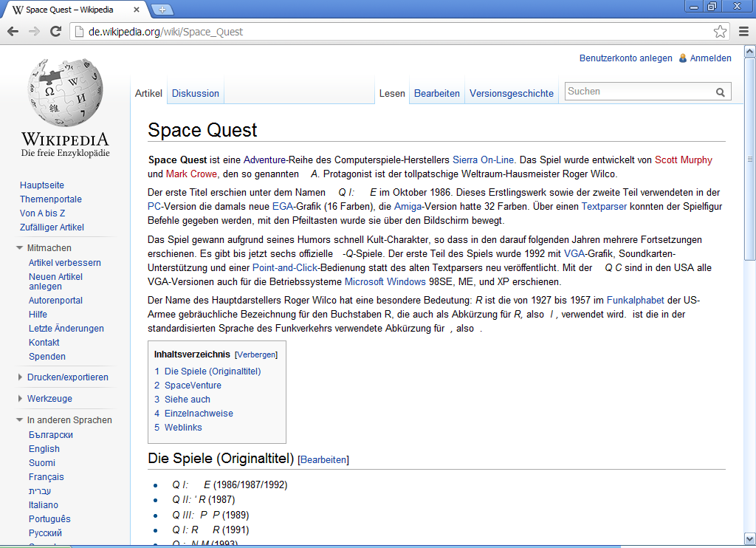Click the Anmelden link

[711, 58]
